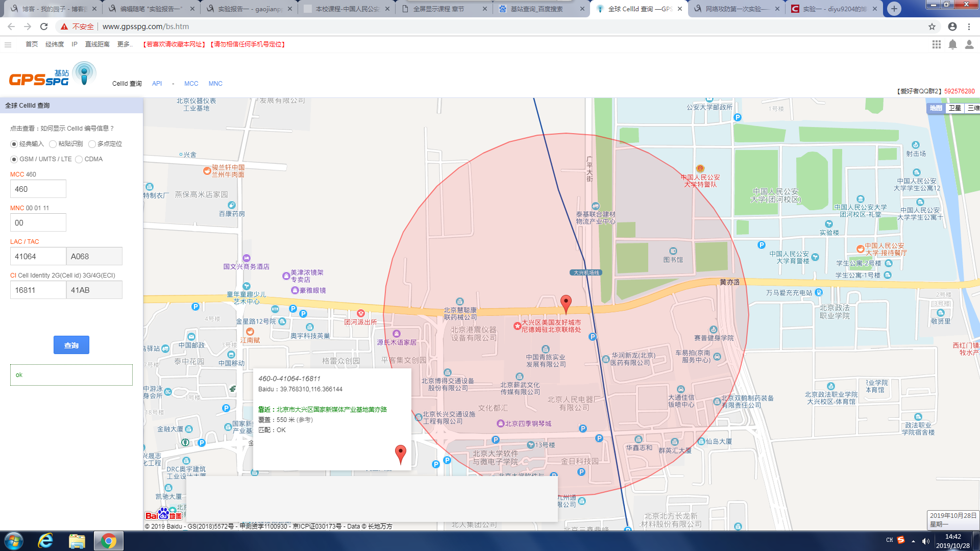Viewport: 980px width, 551px height.
Task: Click the GPSspg site logo
Action: click(51, 76)
